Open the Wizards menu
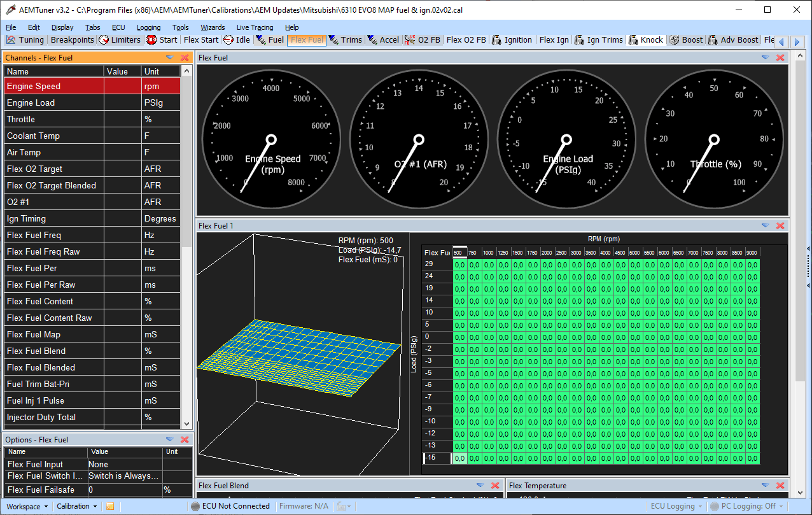The width and height of the screenshot is (812, 515). click(x=213, y=27)
